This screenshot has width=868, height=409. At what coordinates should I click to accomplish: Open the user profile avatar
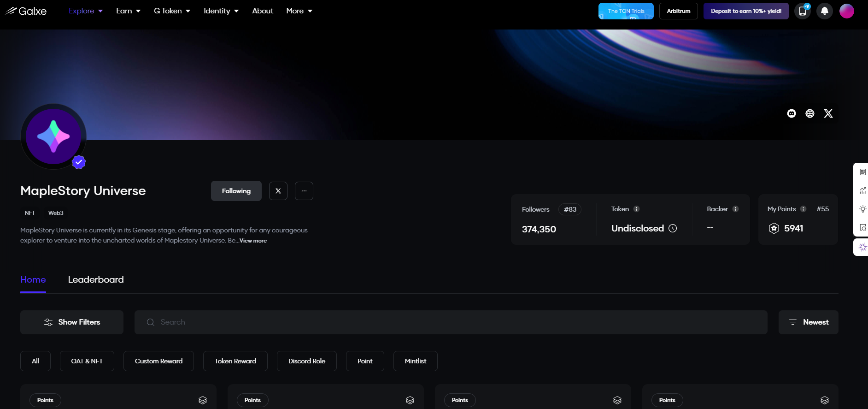coord(847,11)
